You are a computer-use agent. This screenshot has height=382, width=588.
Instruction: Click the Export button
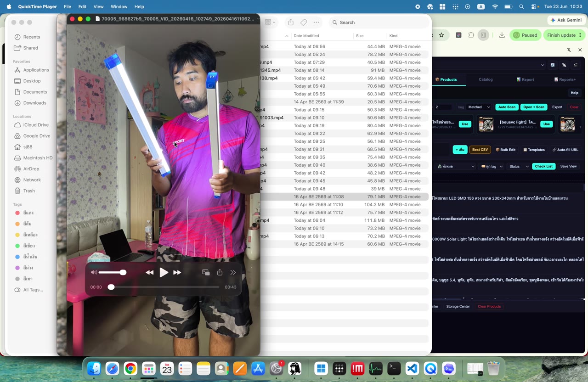557,107
